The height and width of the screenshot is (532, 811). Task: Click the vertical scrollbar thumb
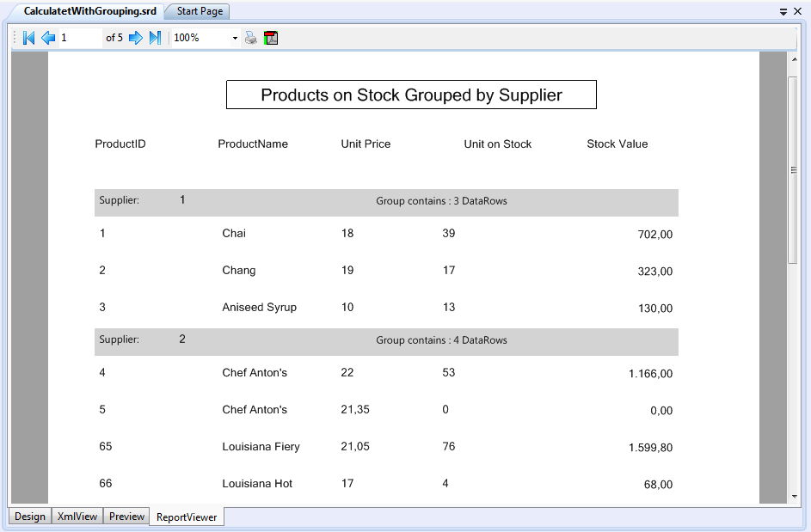tap(793, 170)
